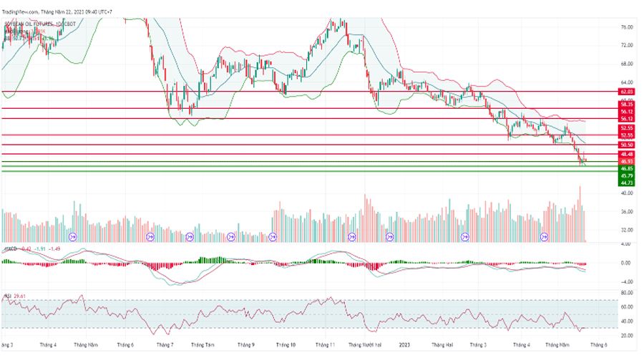
Task: Click the rollover marker just before Tháng 7
Action: click(x=150, y=236)
